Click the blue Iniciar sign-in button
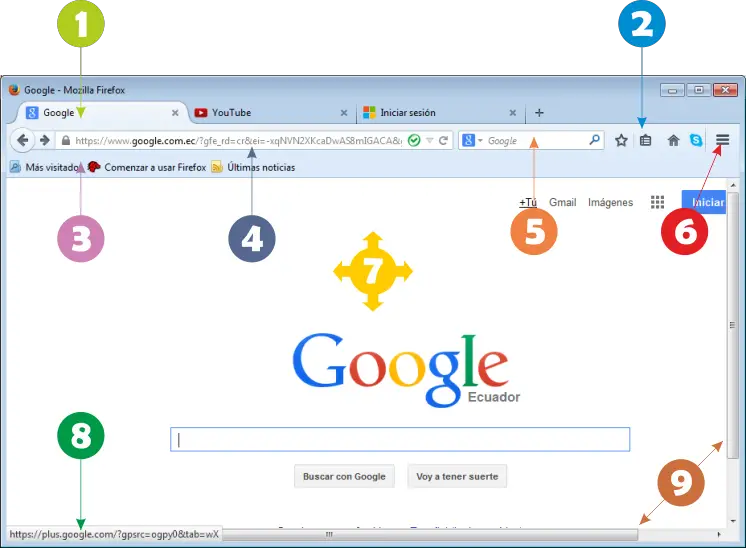Screen dimensions: 746x548 (x=704, y=202)
